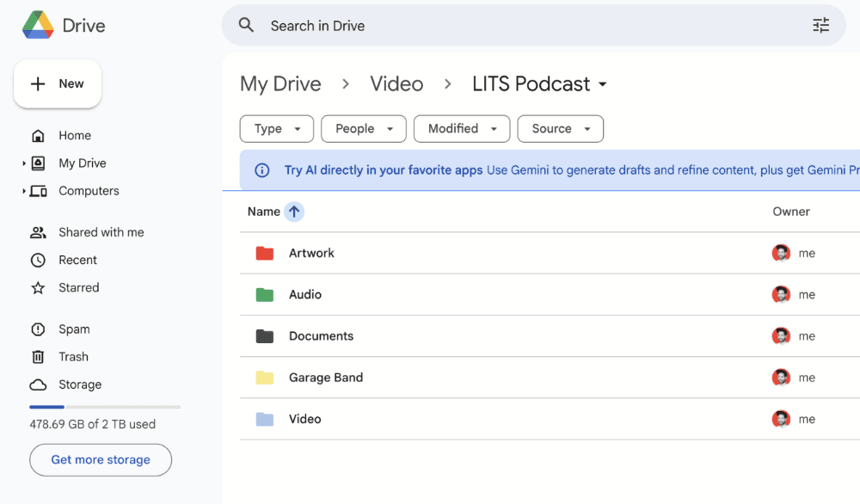Viewport: 860px width, 504px height.
Task: Navigate to Video in breadcrumb
Action: pyautogui.click(x=396, y=84)
